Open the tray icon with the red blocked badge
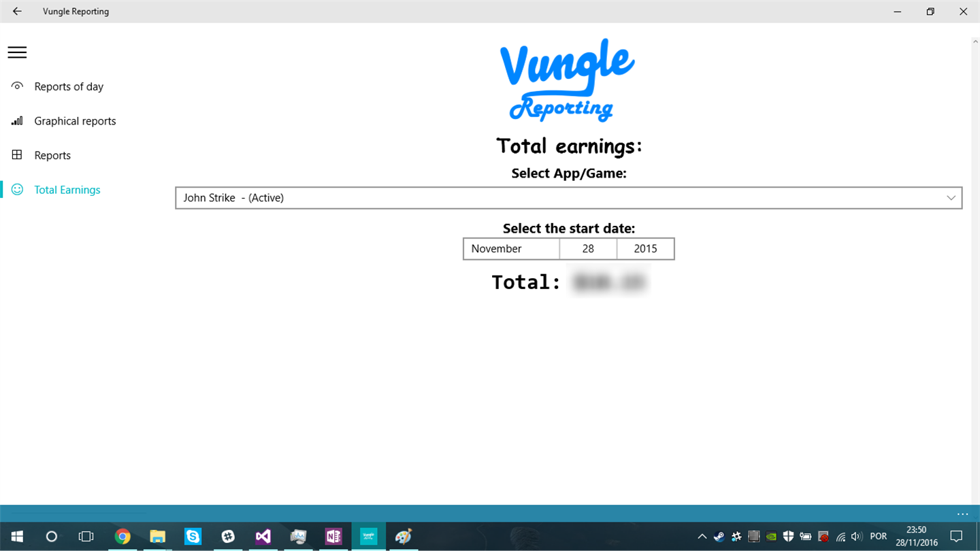The height and width of the screenshot is (551, 980). [823, 537]
